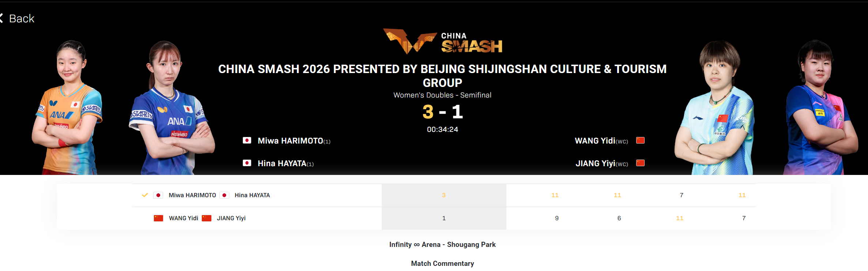The height and width of the screenshot is (271, 868).
Task: Open Hina HAYATA player name in header
Action: point(282,163)
